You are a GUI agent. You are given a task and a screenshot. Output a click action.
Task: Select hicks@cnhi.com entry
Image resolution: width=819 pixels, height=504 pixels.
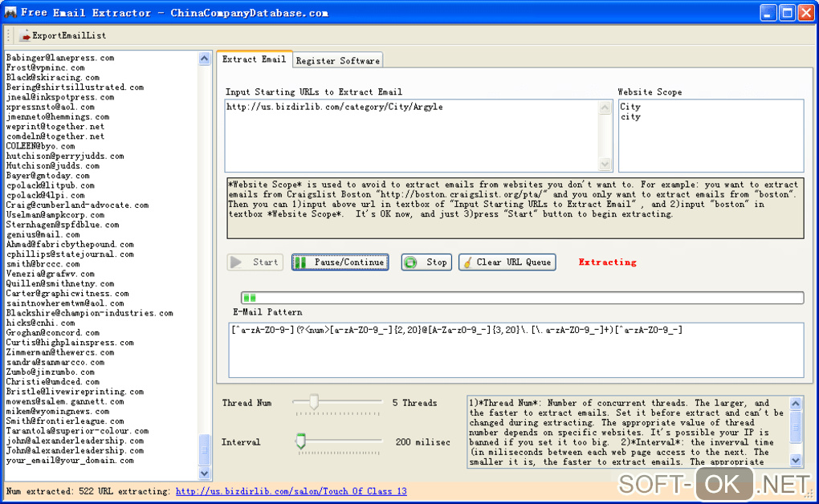(x=40, y=323)
